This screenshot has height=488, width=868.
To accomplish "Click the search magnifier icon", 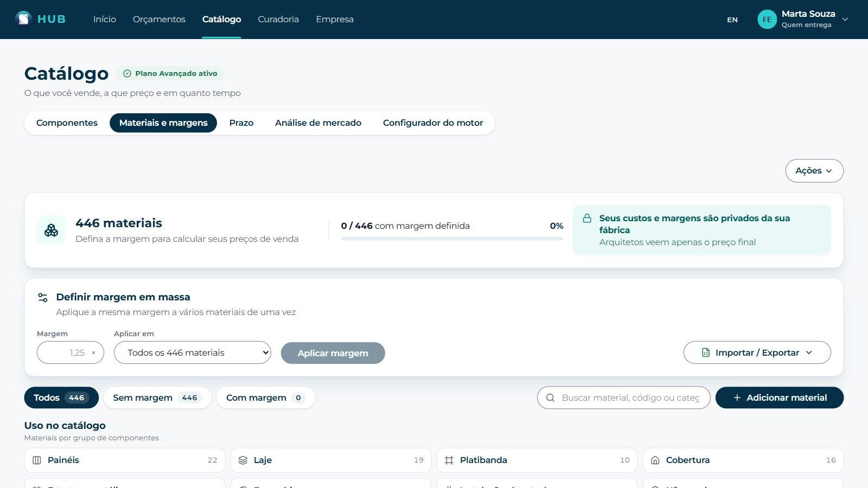I will 550,397.
